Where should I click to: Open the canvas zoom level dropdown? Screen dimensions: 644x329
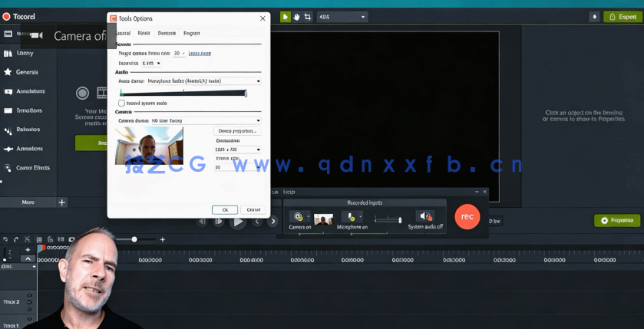click(x=363, y=17)
